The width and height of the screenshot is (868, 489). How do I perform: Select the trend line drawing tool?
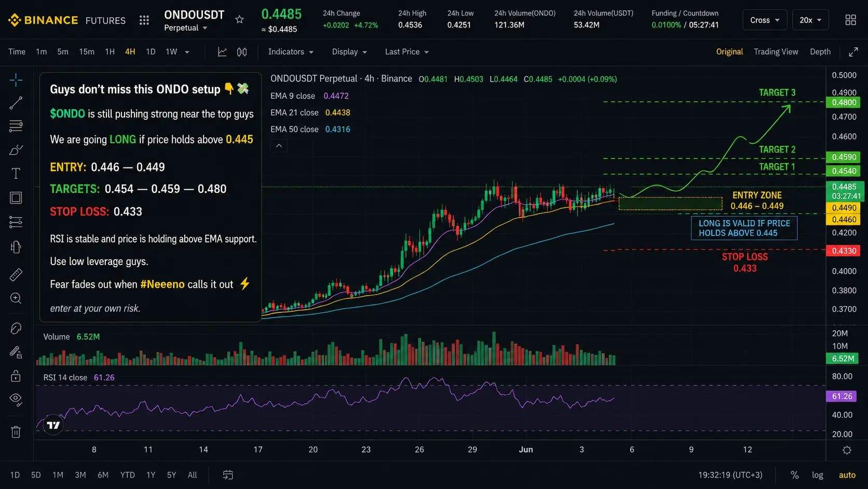click(x=16, y=103)
